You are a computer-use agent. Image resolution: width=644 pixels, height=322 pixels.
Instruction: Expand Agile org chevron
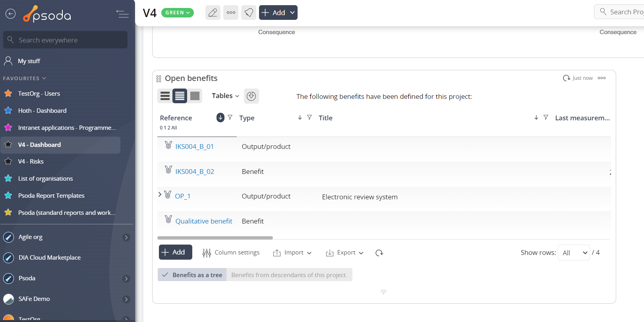pos(126,237)
